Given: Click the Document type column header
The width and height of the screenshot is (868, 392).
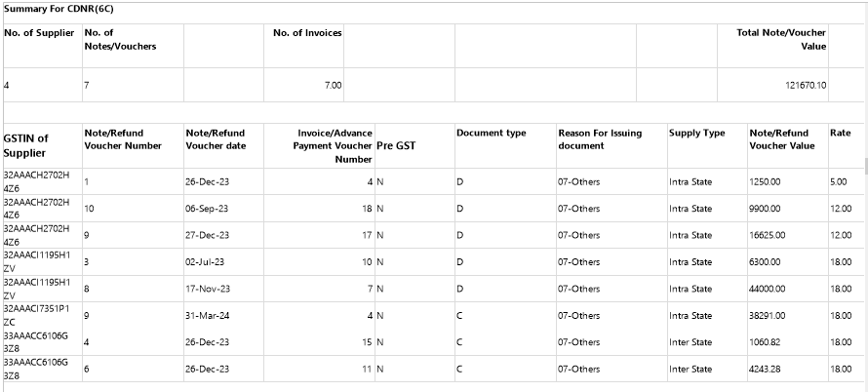Looking at the screenshot, I should [491, 133].
